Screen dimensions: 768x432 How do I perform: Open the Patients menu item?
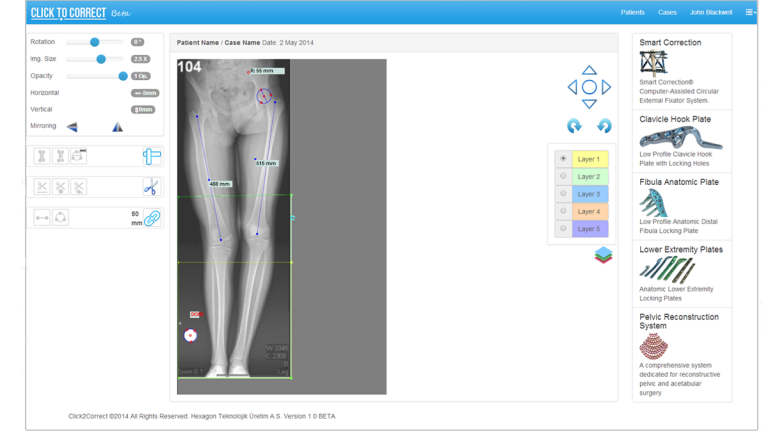point(632,12)
